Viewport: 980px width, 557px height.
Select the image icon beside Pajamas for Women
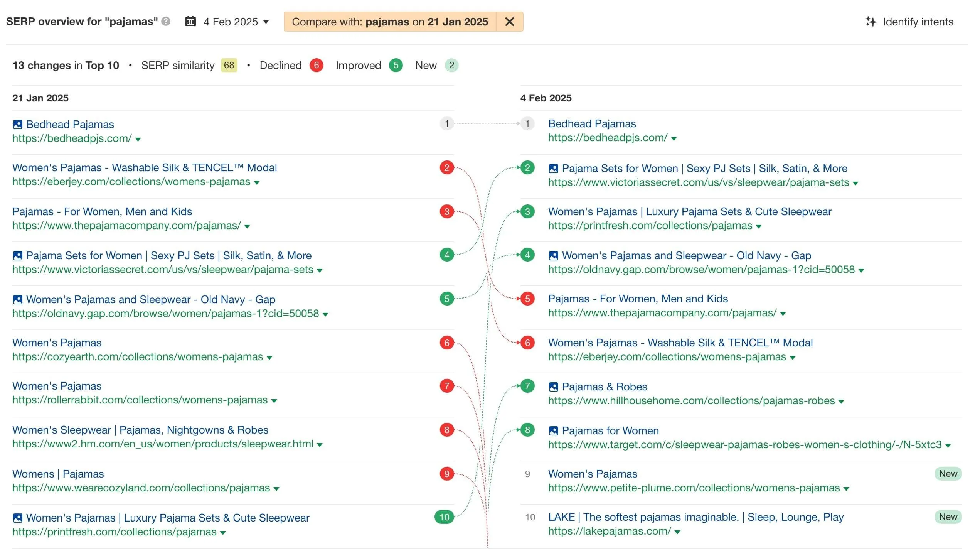pyautogui.click(x=554, y=430)
